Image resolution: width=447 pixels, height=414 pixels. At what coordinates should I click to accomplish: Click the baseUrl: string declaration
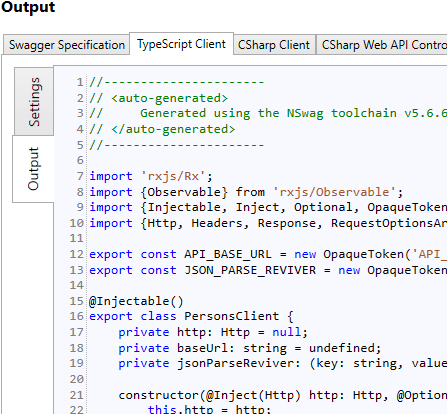(232, 348)
